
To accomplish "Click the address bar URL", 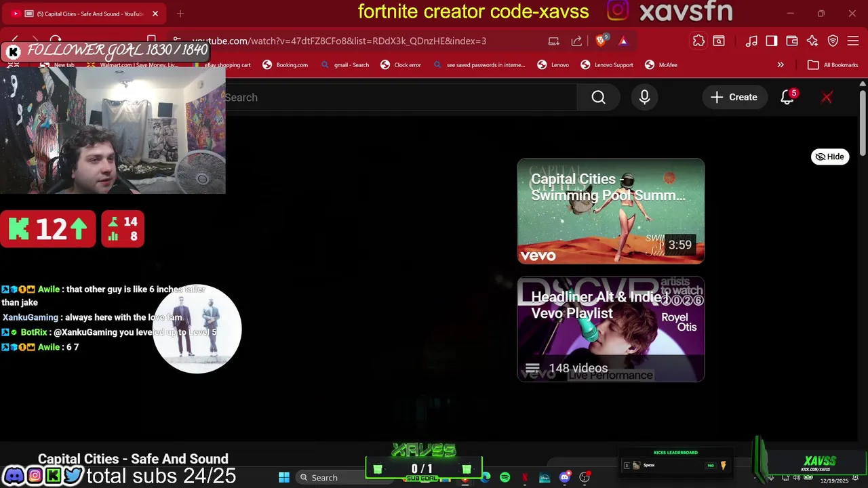I will pyautogui.click(x=339, y=41).
